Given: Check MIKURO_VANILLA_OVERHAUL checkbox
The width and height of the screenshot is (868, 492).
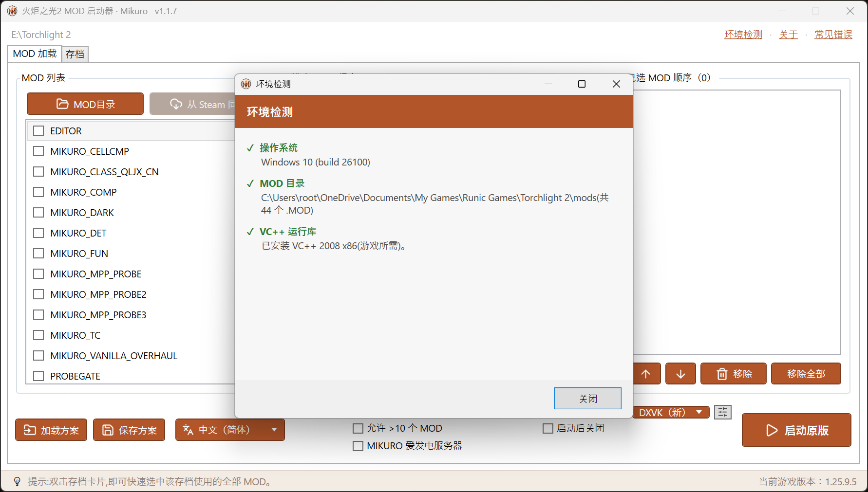Looking at the screenshot, I should [38, 356].
